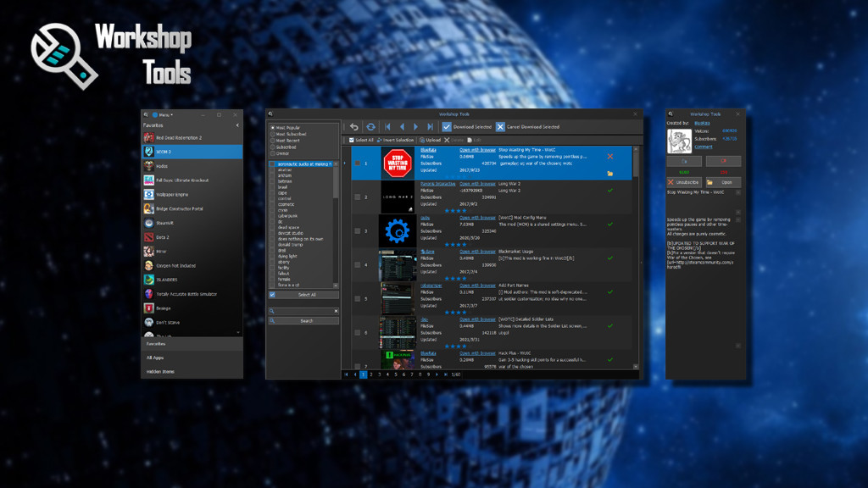Collapse the Favorites section with its chevron

point(237,125)
